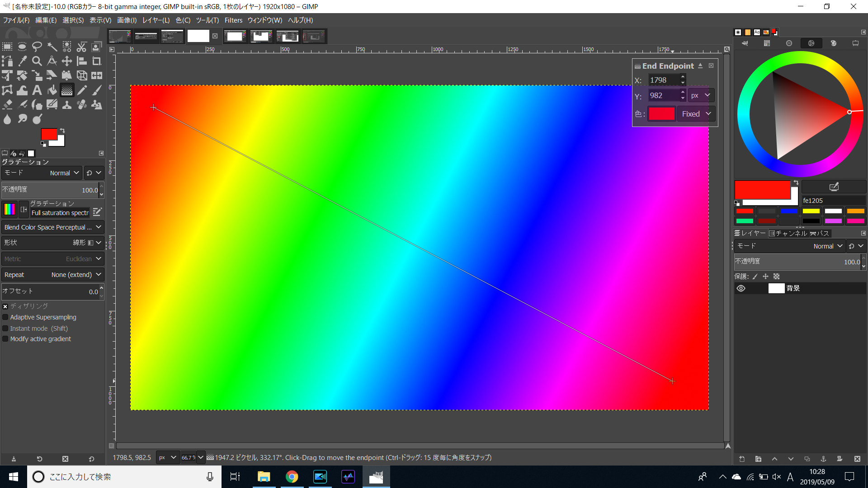Select the Paintbrush tool
The width and height of the screenshot is (868, 488).
point(97,90)
